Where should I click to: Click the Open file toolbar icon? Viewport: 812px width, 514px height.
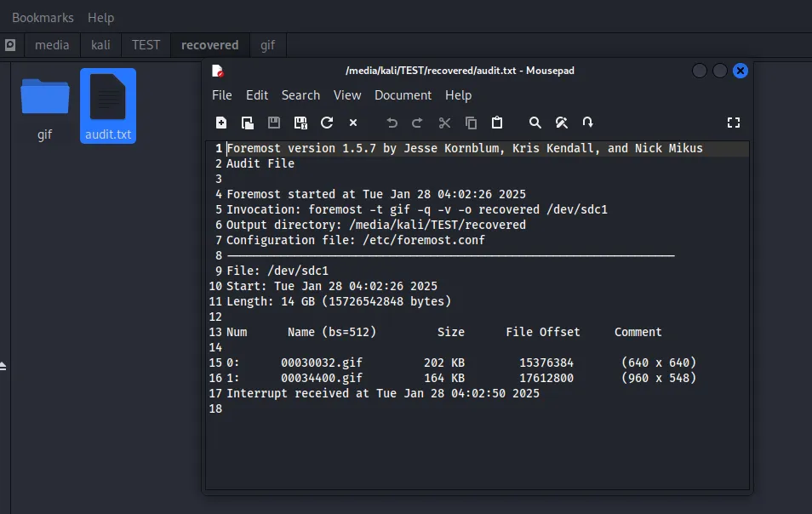pyautogui.click(x=248, y=123)
